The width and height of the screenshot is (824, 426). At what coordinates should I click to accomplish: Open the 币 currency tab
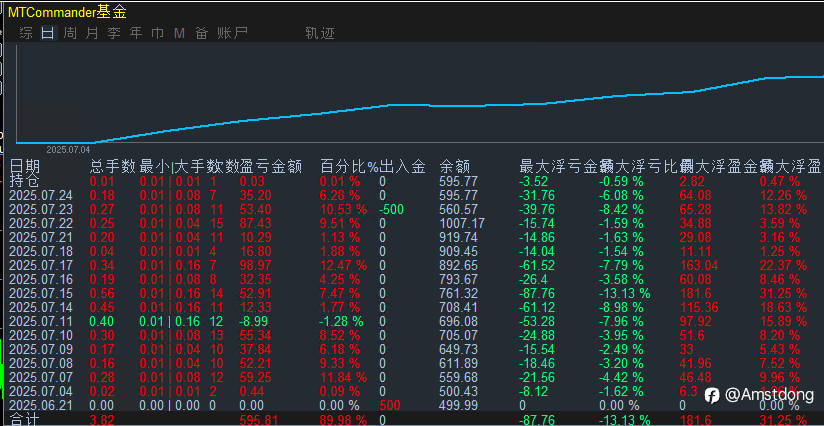pos(158,33)
